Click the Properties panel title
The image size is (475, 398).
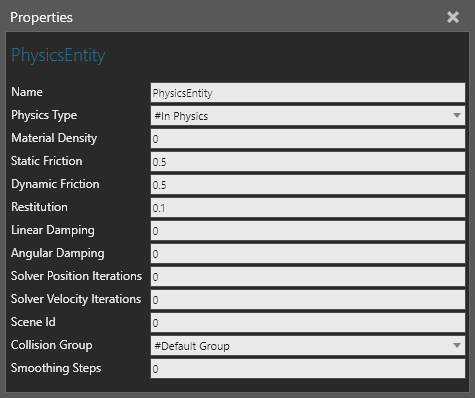tap(41, 17)
